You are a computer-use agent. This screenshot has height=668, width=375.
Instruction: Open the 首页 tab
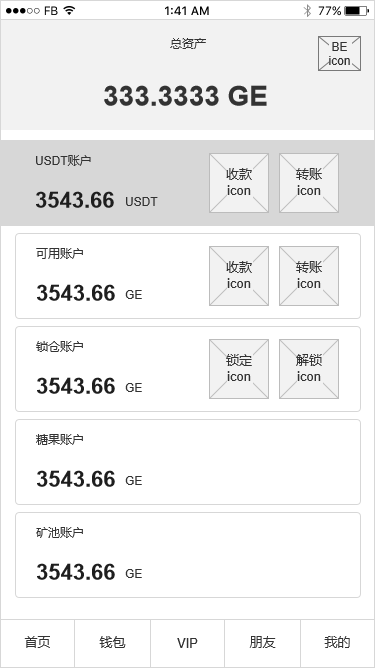tap(38, 642)
